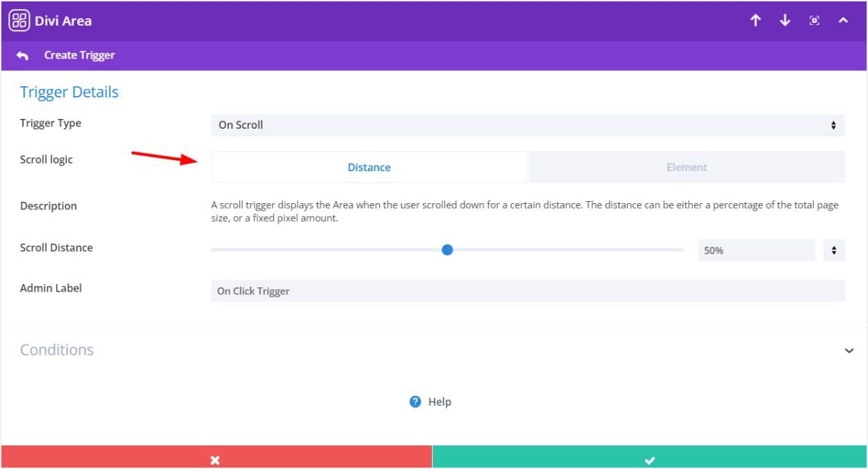Image resolution: width=868 pixels, height=469 pixels.
Task: Select Distance scroll logic
Action: click(x=369, y=167)
